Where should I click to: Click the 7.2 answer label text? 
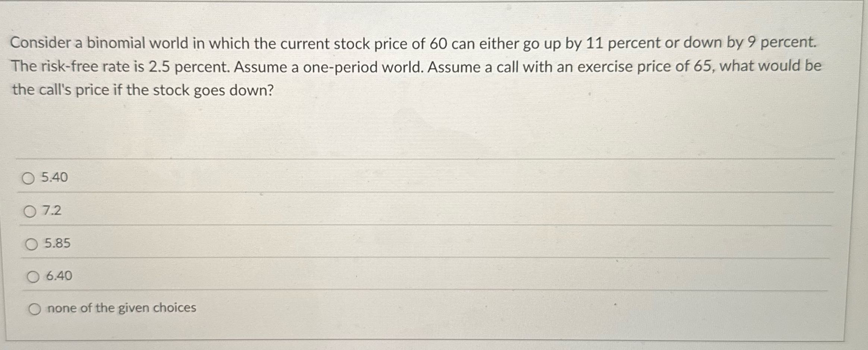51,211
